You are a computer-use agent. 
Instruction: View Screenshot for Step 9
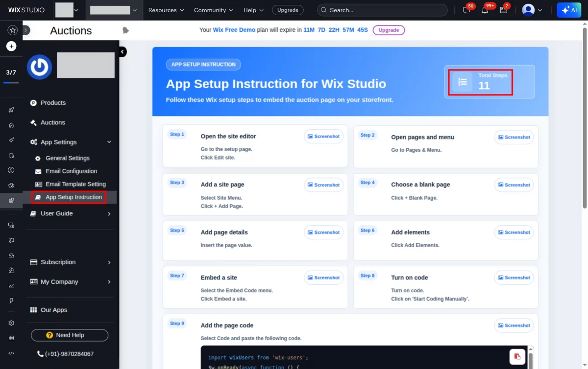point(514,325)
